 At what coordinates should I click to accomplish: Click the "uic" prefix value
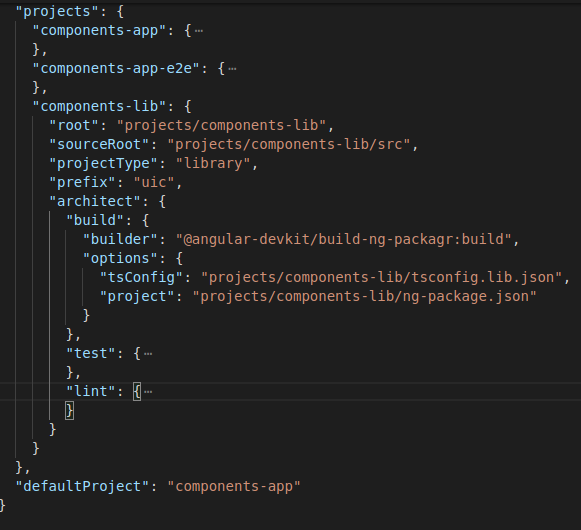coord(154,183)
